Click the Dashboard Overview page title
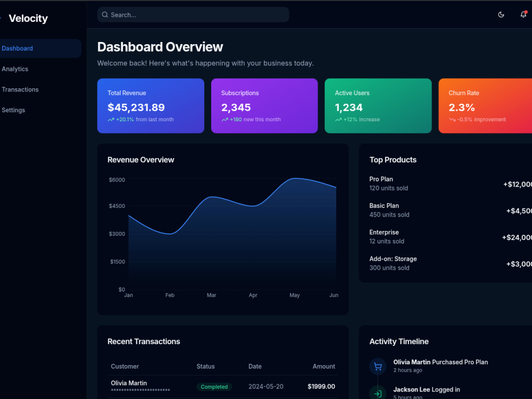532x399 pixels. click(160, 47)
